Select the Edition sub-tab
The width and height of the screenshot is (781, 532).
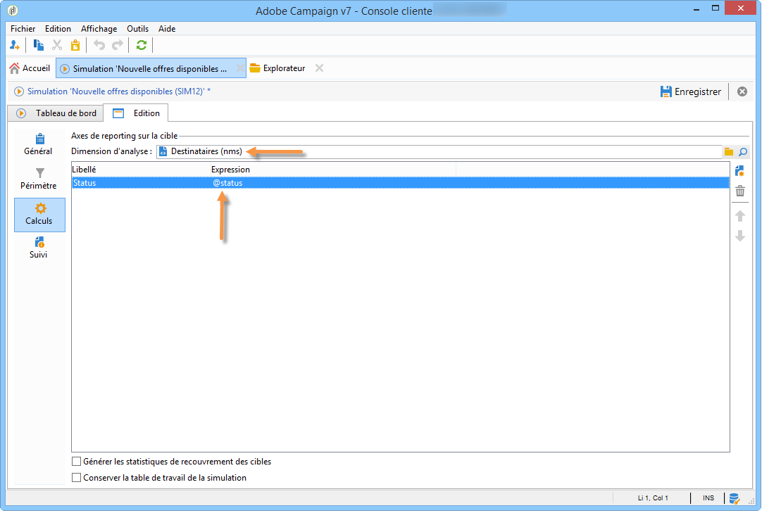pyautogui.click(x=136, y=113)
